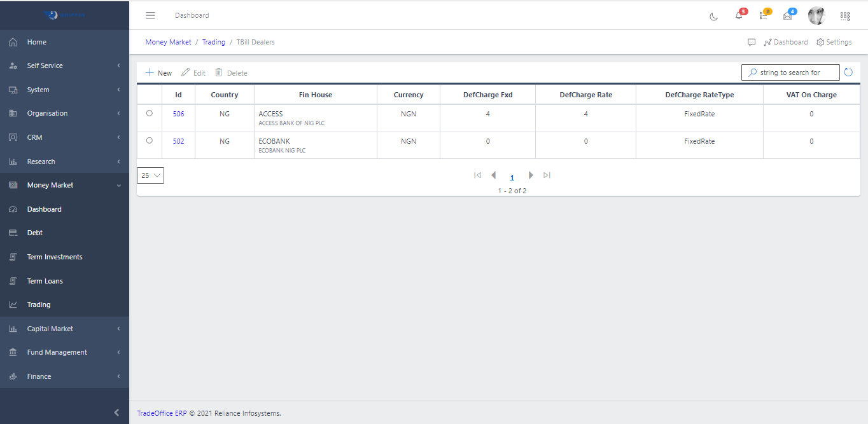Image resolution: width=868 pixels, height=424 pixels.
Task: Expand the Fund Management menu
Action: pyautogui.click(x=64, y=352)
